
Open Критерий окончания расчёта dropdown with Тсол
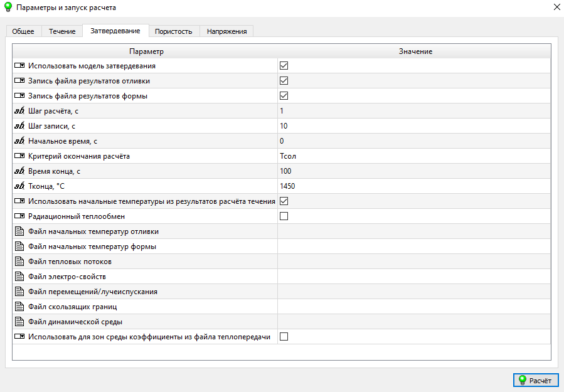pyautogui.click(x=413, y=156)
